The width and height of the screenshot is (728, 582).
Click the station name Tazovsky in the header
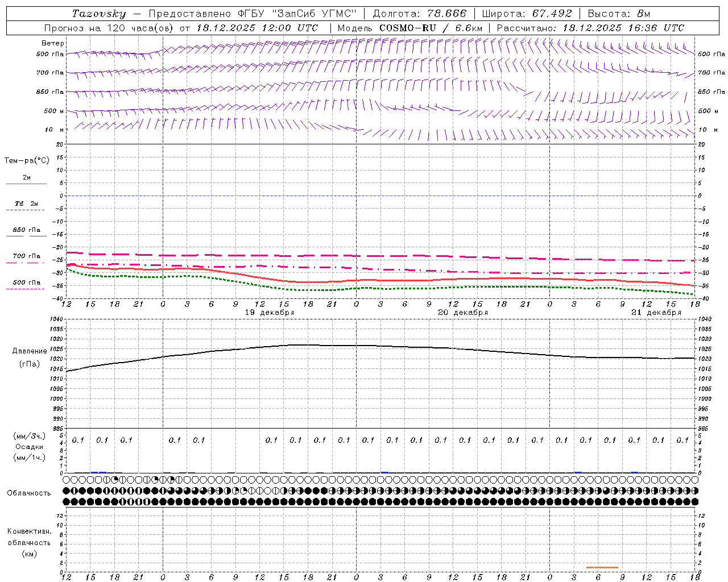point(99,14)
